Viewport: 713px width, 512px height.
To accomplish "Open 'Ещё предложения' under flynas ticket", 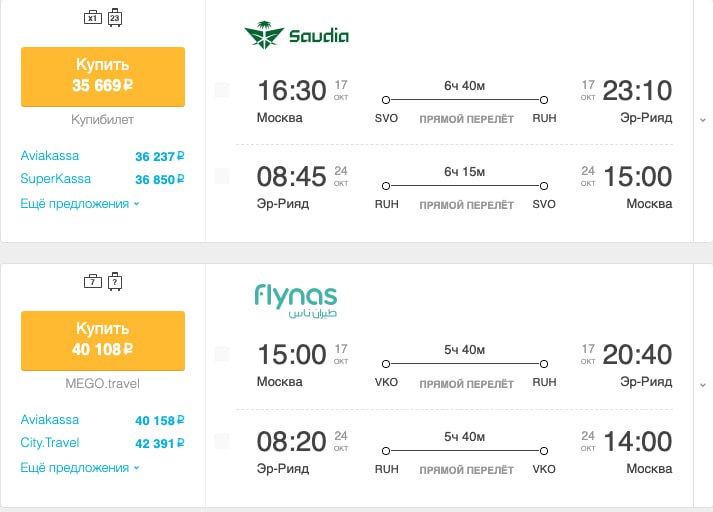I will coord(80,467).
